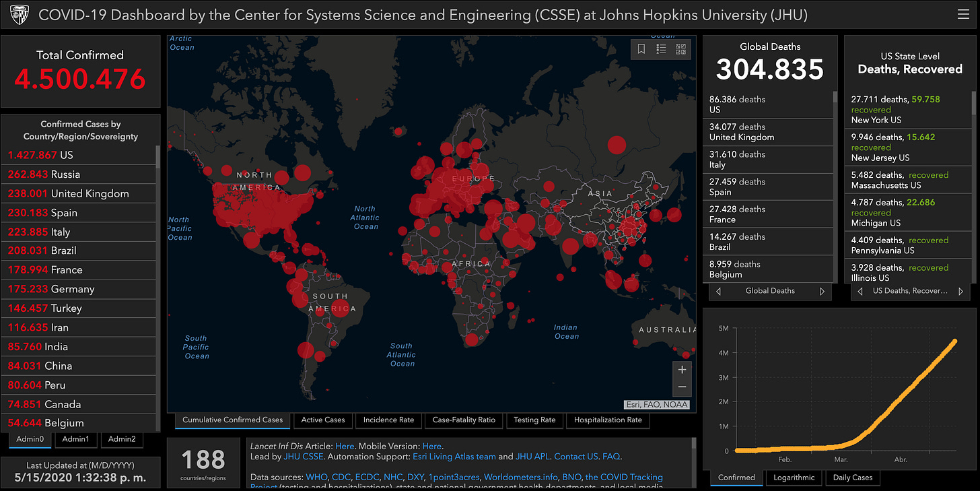980x491 pixels.
Task: Click the Michigan US deaths row
Action: 909,212
